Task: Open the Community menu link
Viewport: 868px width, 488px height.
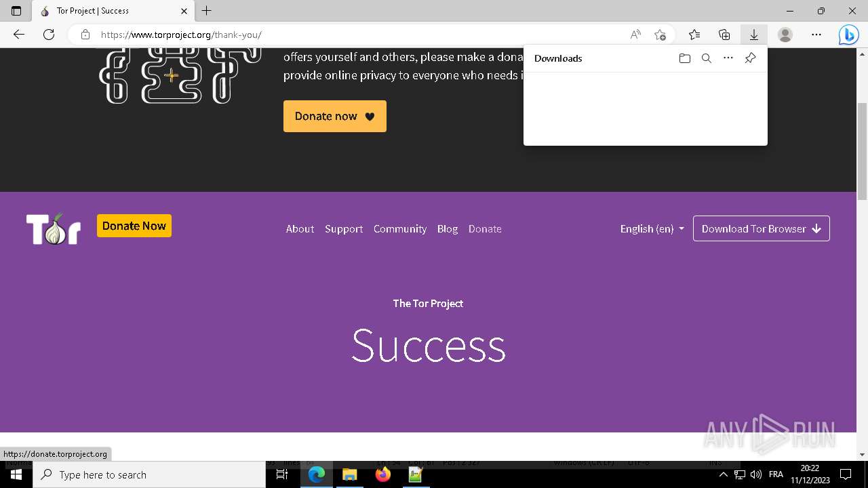Action: [400, 228]
